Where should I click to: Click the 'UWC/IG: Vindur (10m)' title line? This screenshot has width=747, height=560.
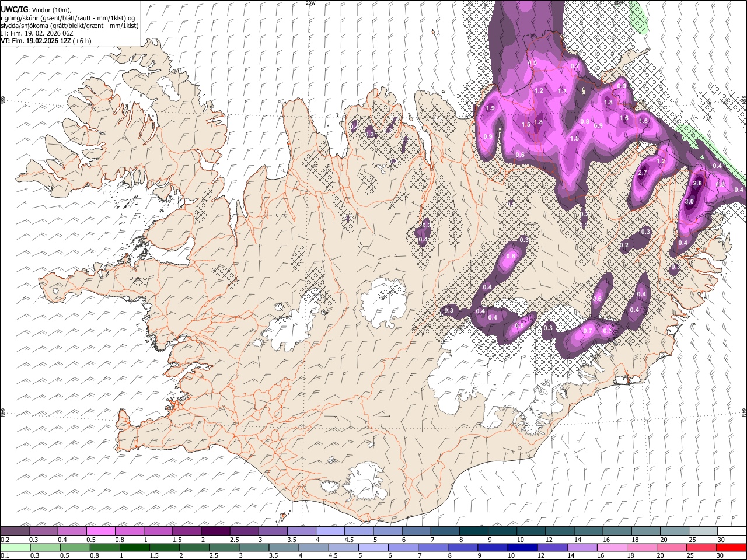click(x=36, y=9)
